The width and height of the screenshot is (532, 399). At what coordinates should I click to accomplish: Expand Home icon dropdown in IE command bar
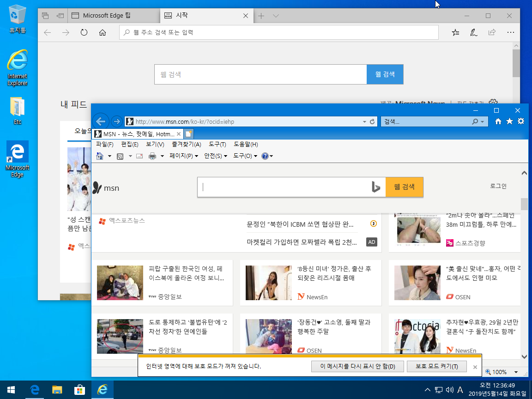(x=109, y=156)
